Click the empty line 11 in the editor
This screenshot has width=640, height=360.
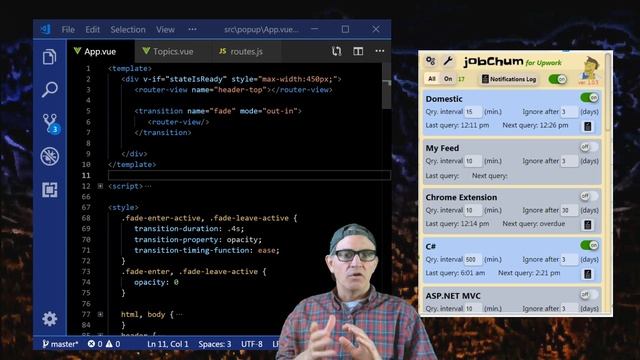(249, 175)
